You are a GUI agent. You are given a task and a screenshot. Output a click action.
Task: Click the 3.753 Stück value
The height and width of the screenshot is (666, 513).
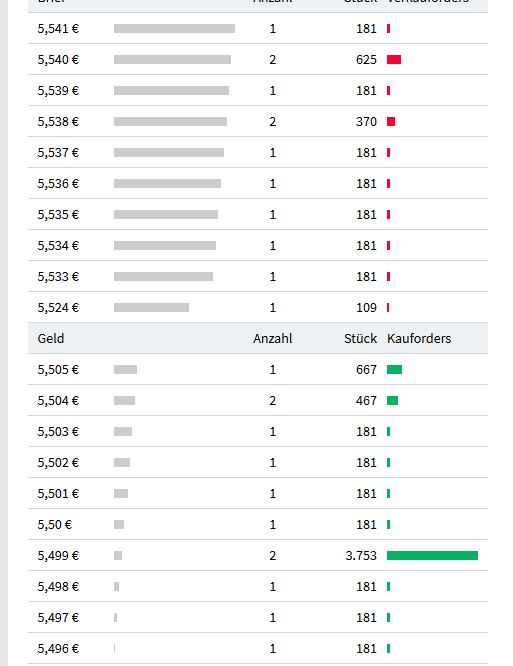pyautogui.click(x=361, y=556)
